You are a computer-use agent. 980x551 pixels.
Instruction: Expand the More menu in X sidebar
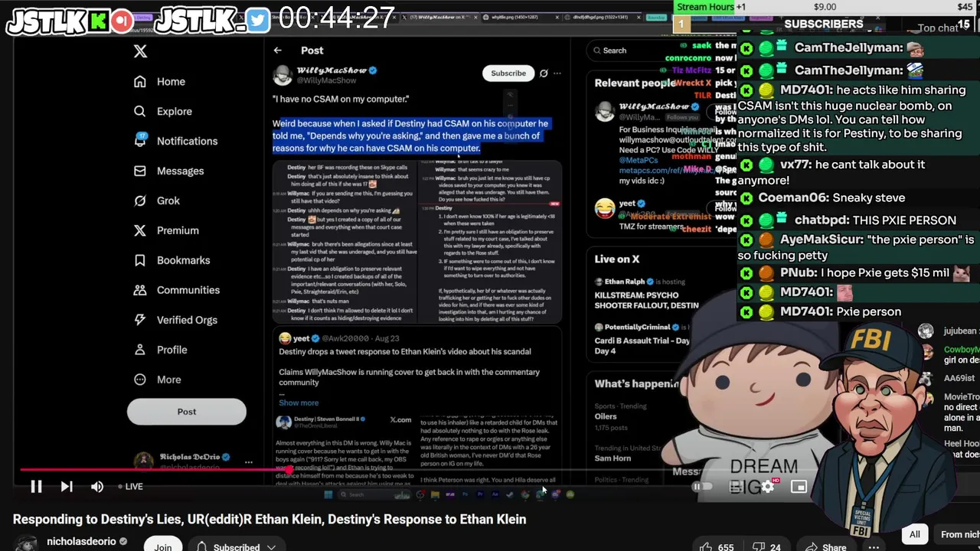pos(158,380)
